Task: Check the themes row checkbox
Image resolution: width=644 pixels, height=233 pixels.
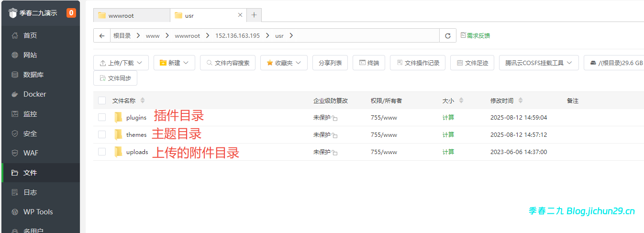Action: [x=102, y=134]
